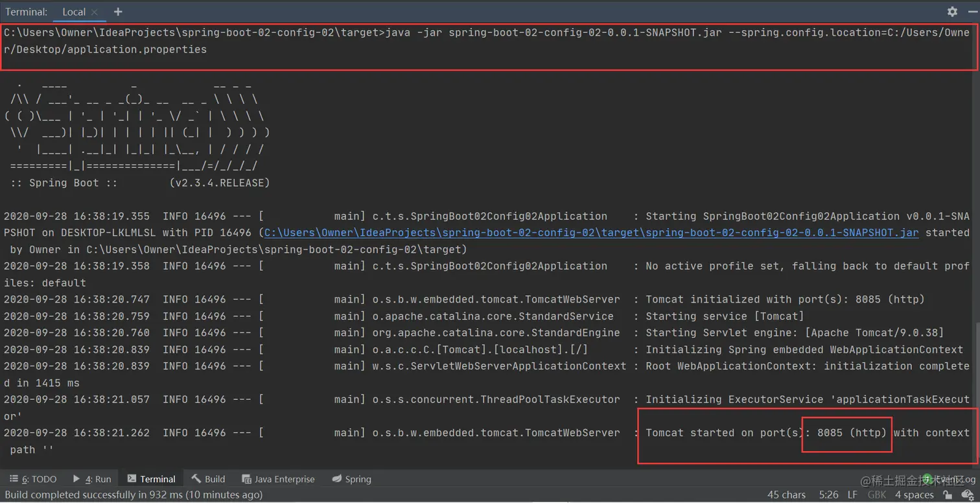
Task: Open the 4 spaces indent settings
Action: tap(915, 495)
